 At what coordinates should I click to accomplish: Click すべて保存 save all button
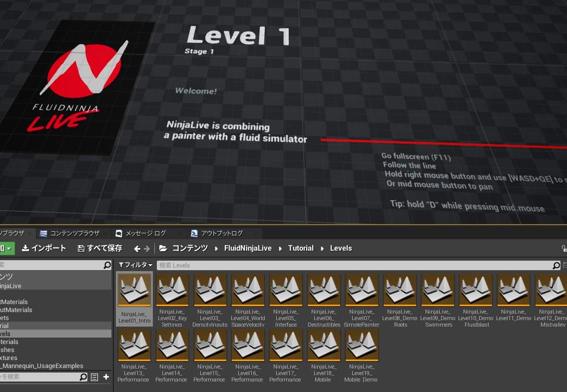point(100,248)
